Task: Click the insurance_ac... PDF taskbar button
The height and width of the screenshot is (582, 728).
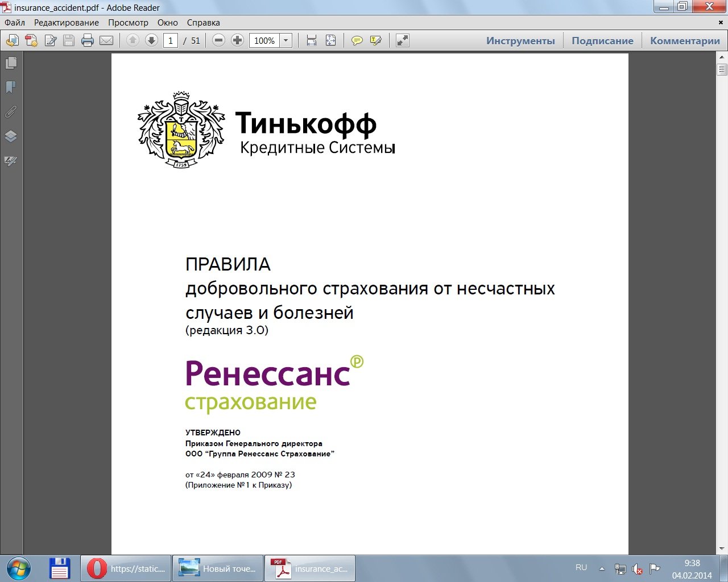Action: coord(310,568)
